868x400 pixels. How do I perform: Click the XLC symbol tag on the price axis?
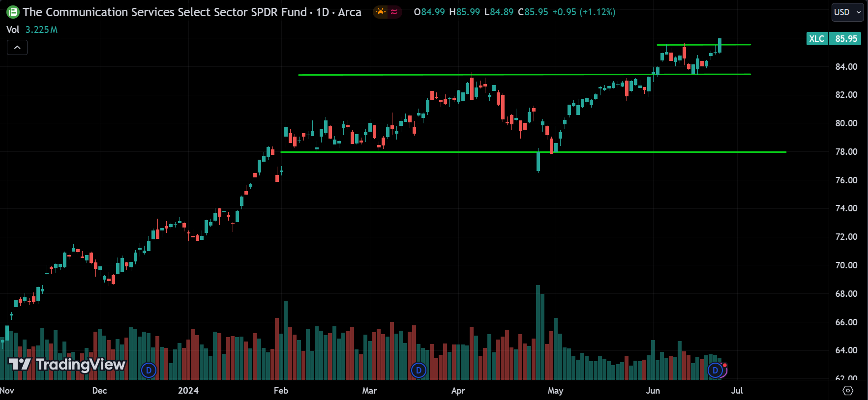point(817,39)
